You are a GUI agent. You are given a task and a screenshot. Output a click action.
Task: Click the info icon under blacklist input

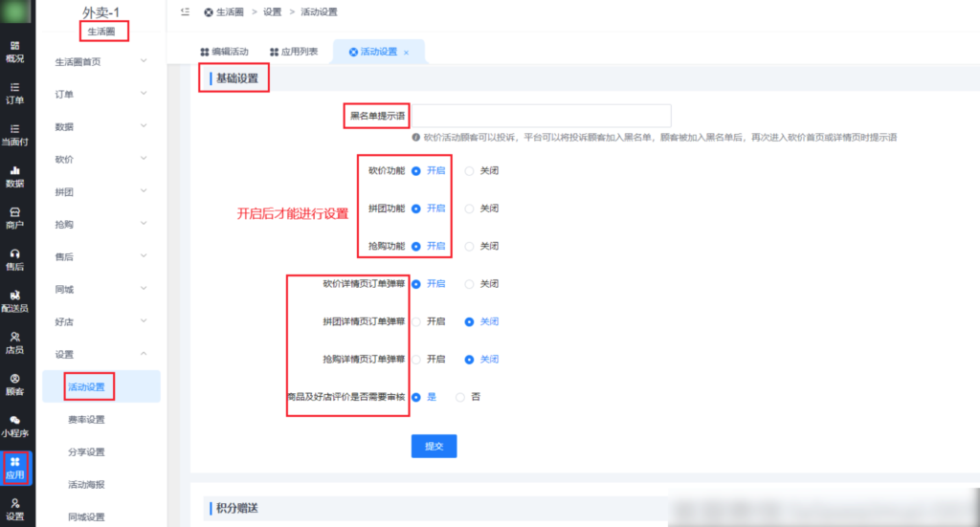[x=415, y=138]
